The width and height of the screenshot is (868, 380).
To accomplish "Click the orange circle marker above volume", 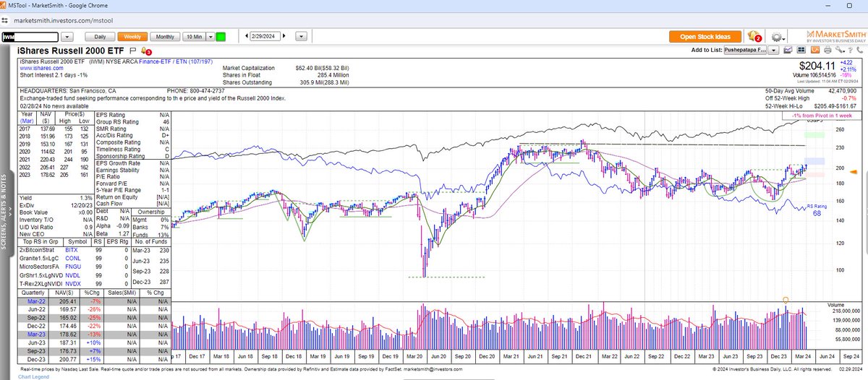I will pos(786,298).
